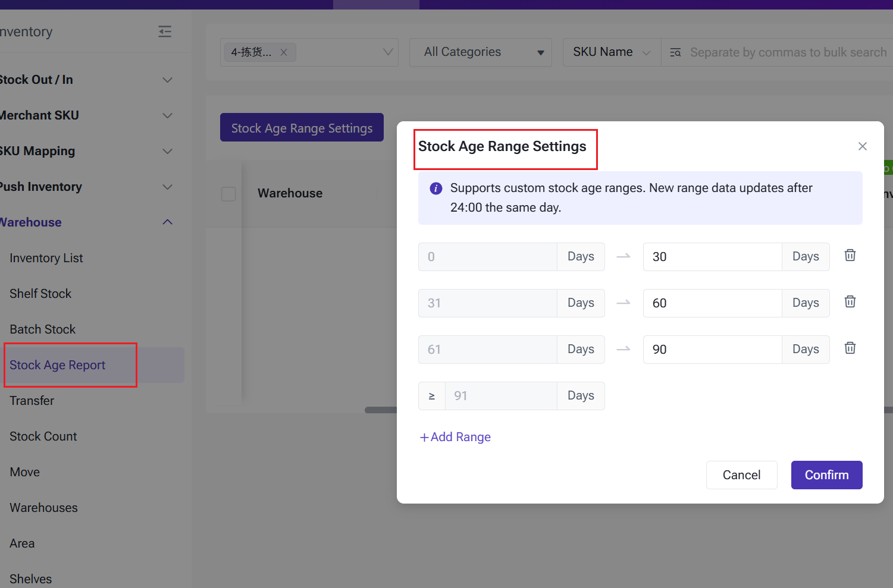Click the Add Range link

pyautogui.click(x=456, y=437)
